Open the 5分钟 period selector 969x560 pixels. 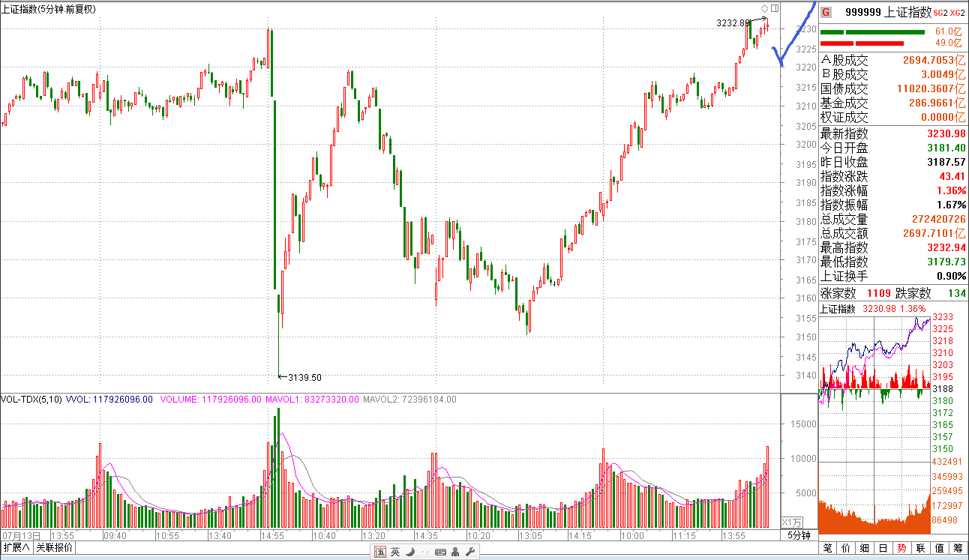point(799,535)
